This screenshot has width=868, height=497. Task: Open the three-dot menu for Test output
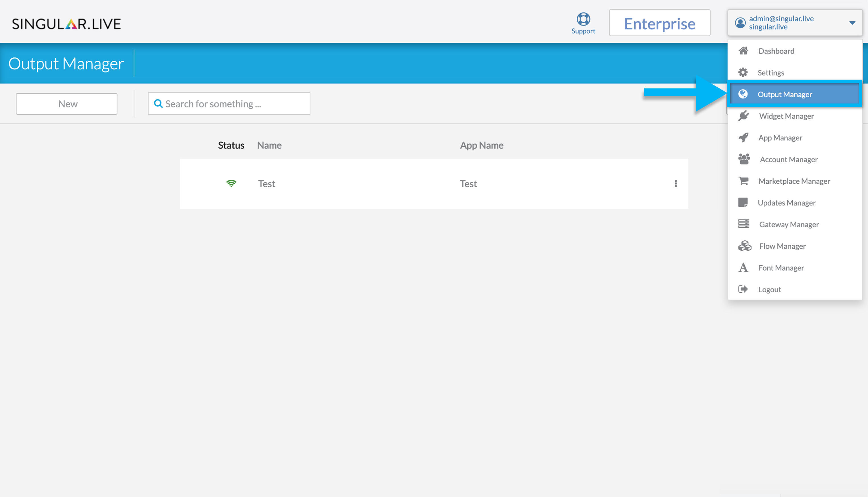(676, 184)
